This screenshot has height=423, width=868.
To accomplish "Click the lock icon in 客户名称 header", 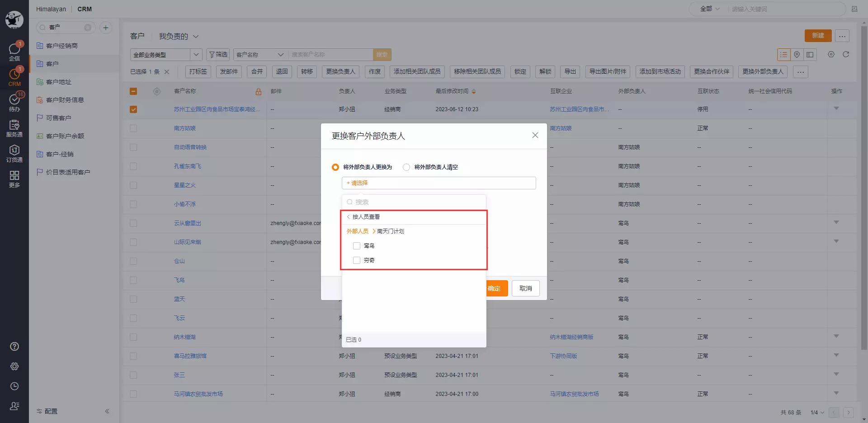I will pos(259,92).
